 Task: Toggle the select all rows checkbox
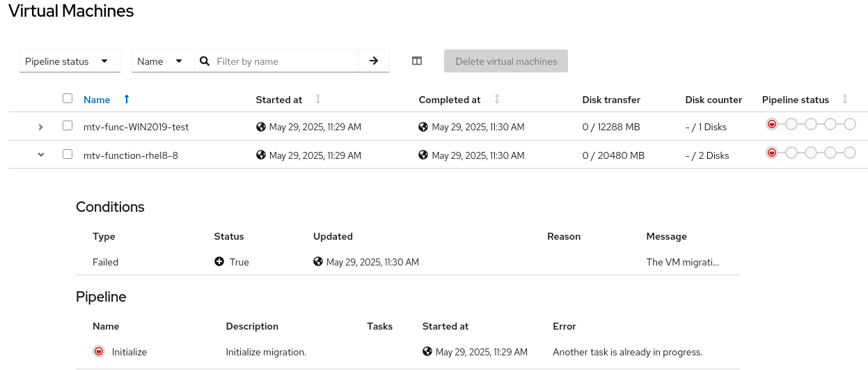tap(68, 98)
